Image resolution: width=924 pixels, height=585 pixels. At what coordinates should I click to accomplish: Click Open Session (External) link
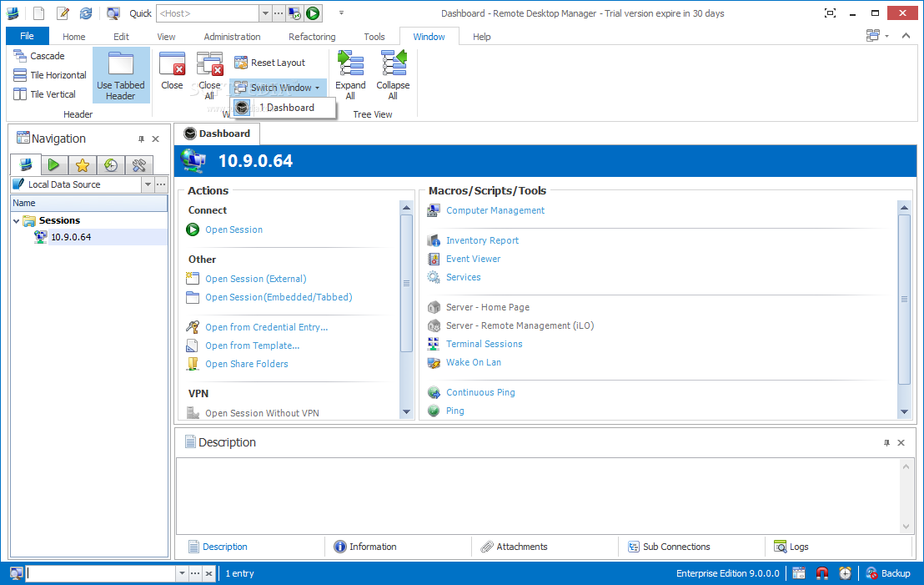pos(256,279)
